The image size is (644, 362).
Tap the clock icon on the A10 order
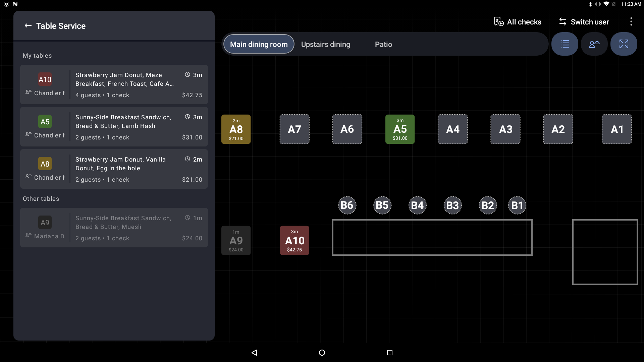pyautogui.click(x=187, y=74)
